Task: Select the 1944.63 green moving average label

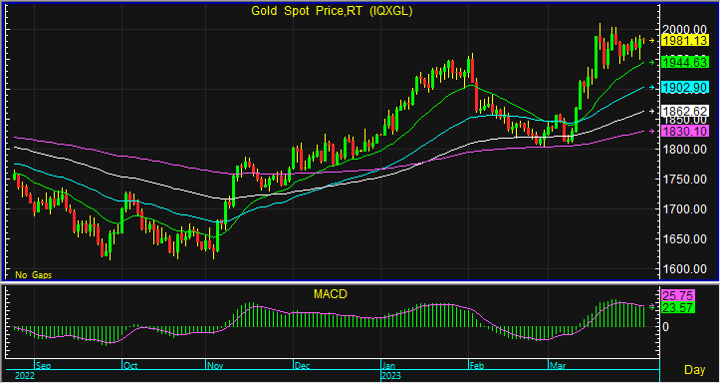Action: click(x=685, y=63)
